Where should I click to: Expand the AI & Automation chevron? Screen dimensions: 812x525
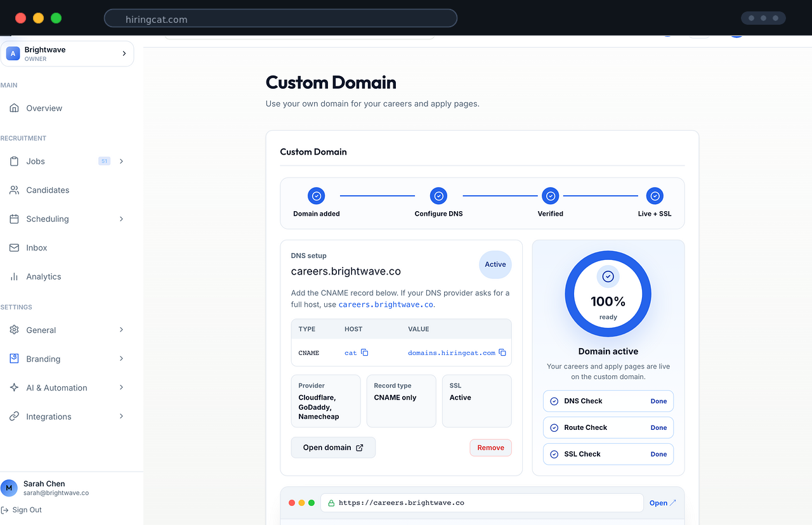point(121,387)
